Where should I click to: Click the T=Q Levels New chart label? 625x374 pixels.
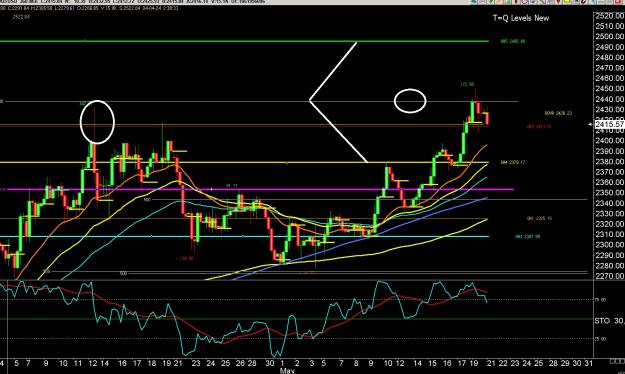521,18
